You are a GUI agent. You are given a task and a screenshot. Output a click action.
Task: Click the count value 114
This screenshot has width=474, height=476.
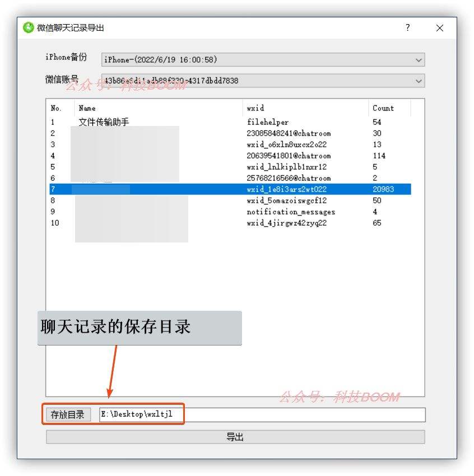coord(379,156)
